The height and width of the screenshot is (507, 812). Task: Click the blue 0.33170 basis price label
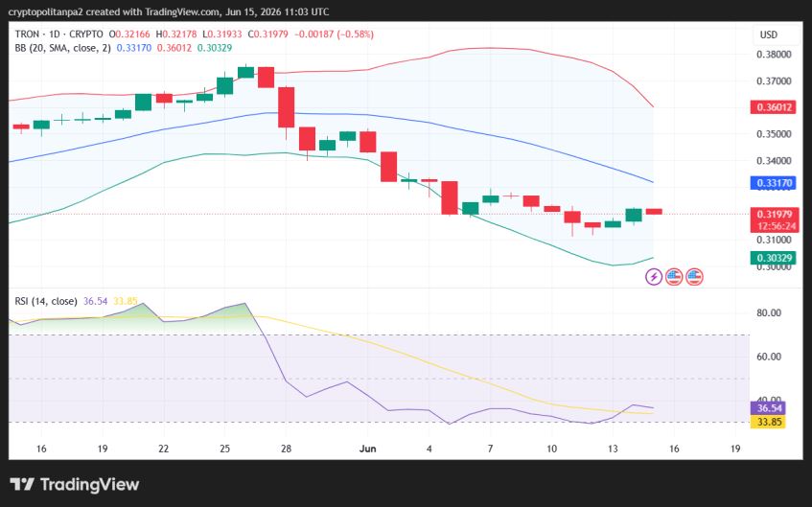tap(774, 183)
